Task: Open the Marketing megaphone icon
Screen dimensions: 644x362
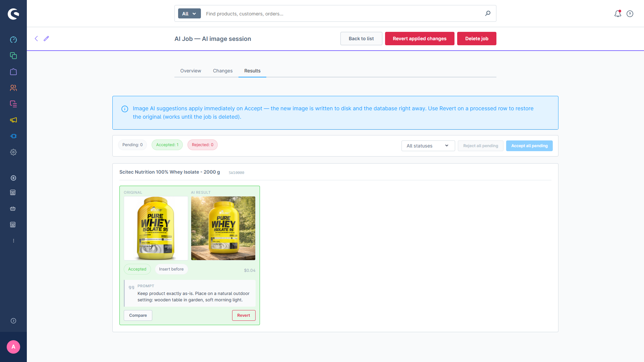Action: 13,120
